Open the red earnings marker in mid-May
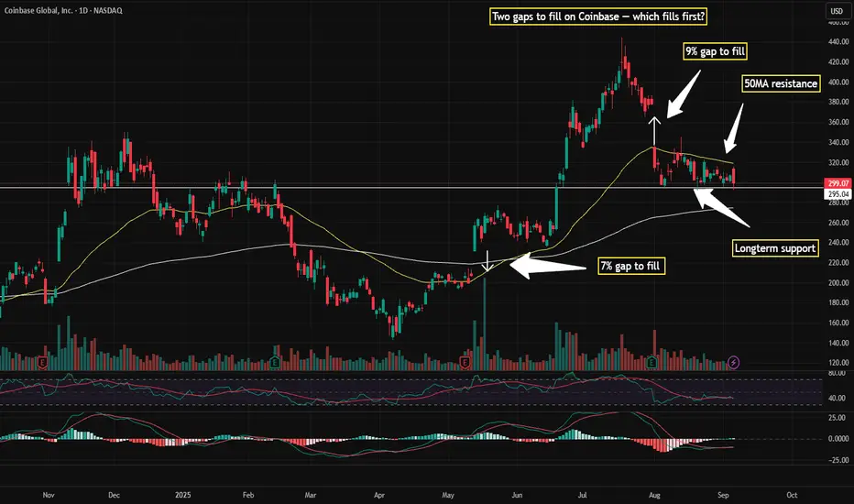 (465, 362)
